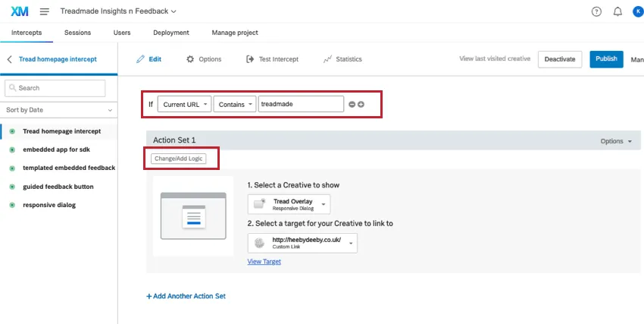This screenshot has width=644, height=324.
Task: Select the guided feedback button intercept
Action: [59, 186]
